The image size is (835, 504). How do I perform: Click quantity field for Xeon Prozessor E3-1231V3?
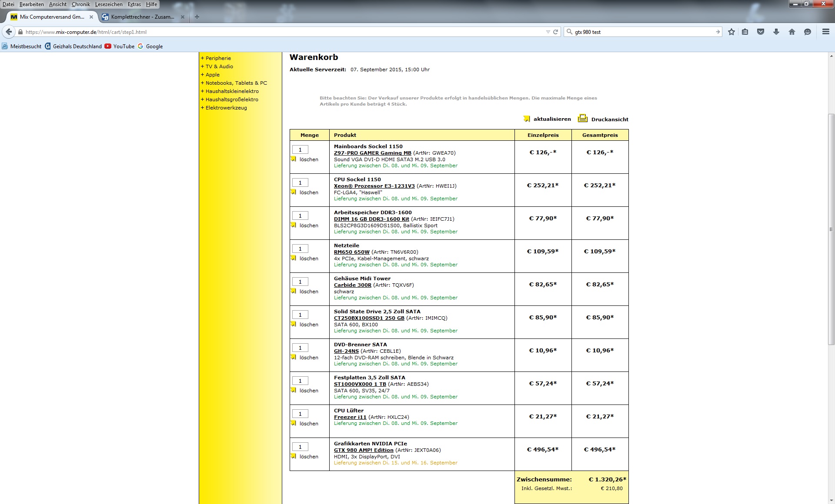click(x=300, y=183)
